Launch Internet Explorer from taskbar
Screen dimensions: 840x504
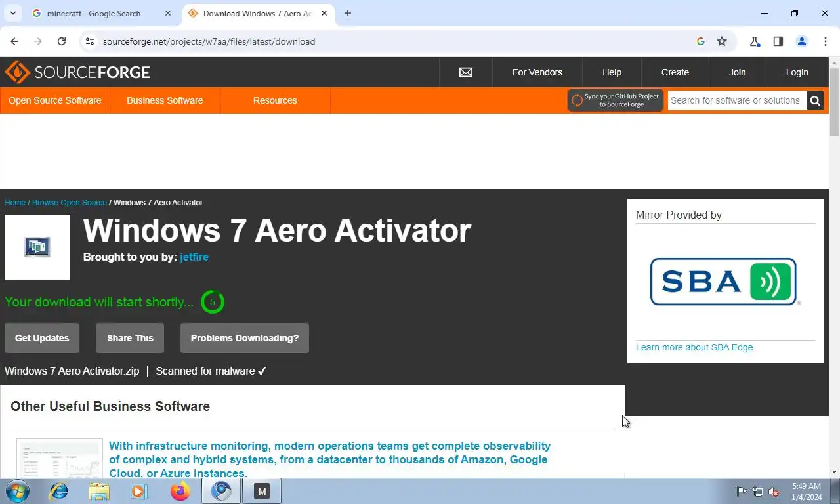tap(59, 491)
